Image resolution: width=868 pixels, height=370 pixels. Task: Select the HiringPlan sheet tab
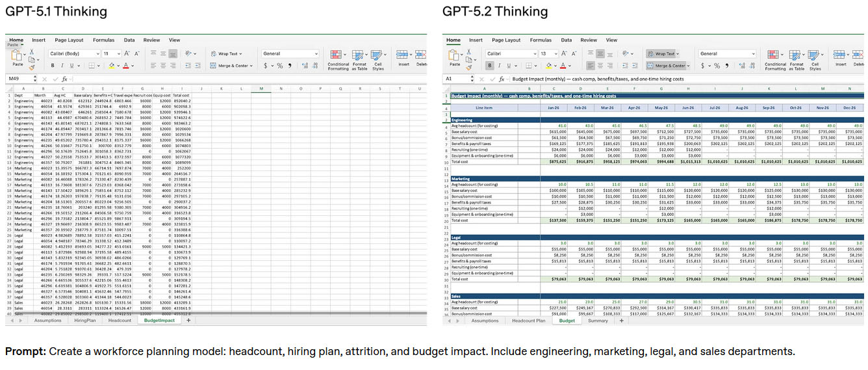point(84,321)
